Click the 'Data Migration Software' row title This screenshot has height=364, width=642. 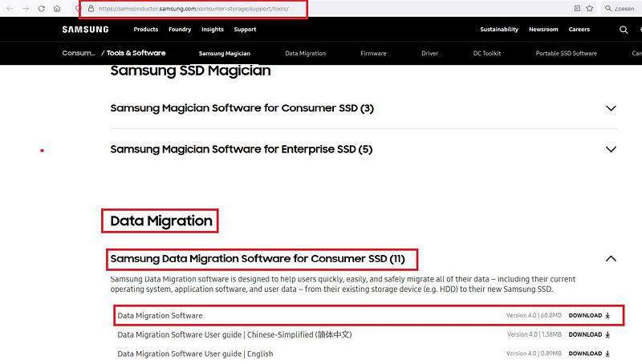click(160, 316)
